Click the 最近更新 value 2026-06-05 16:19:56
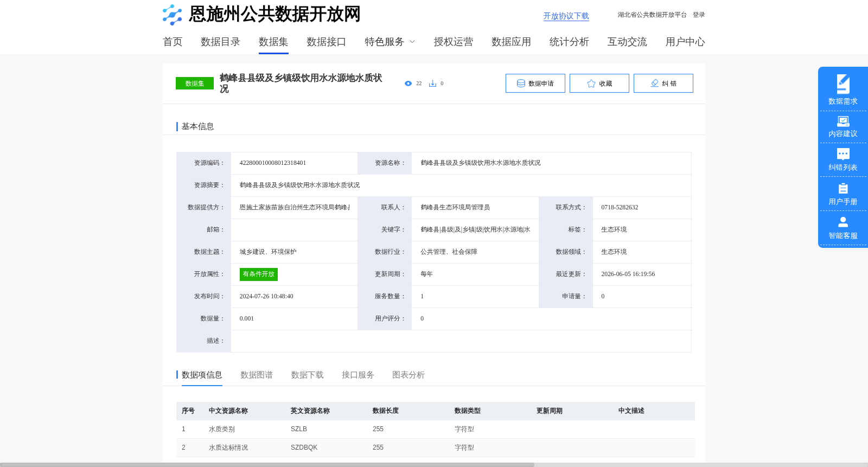The image size is (868, 467). tap(628, 274)
